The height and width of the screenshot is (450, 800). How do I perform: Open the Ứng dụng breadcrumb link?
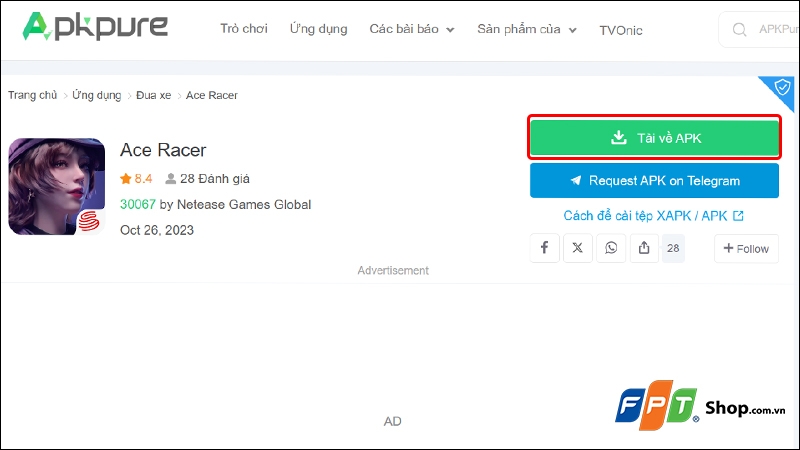tap(96, 95)
